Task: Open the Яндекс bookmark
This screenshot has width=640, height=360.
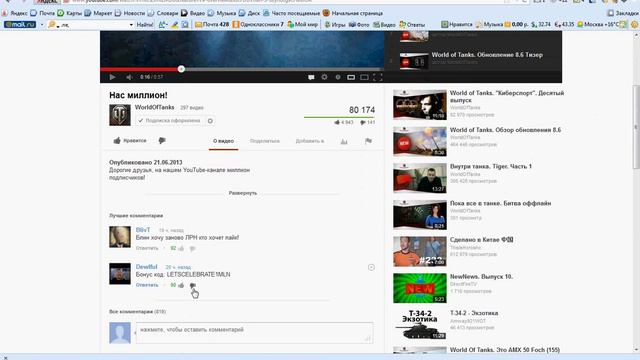Action: tap(15, 13)
